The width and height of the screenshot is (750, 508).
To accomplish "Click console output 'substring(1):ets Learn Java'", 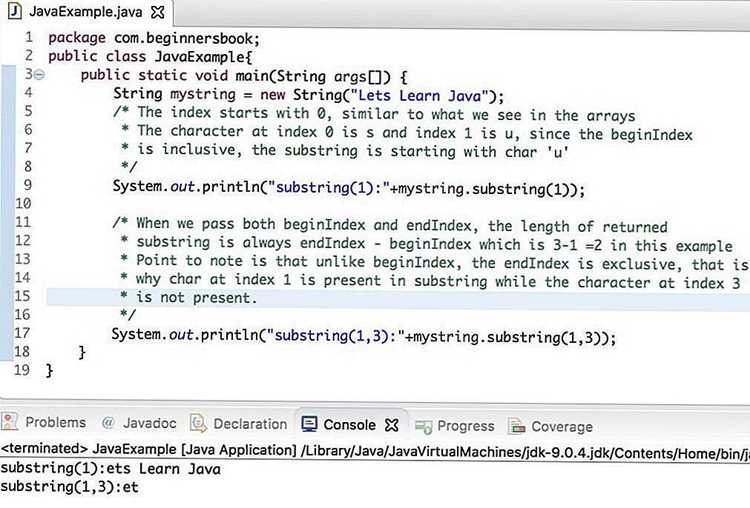I will (110, 468).
